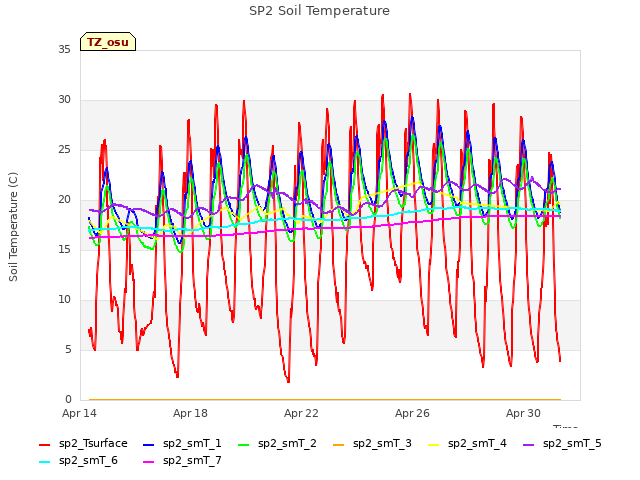The image size is (640, 480).
Task: Click the 10 y-axis tick label
Action: pyautogui.click(x=64, y=300)
